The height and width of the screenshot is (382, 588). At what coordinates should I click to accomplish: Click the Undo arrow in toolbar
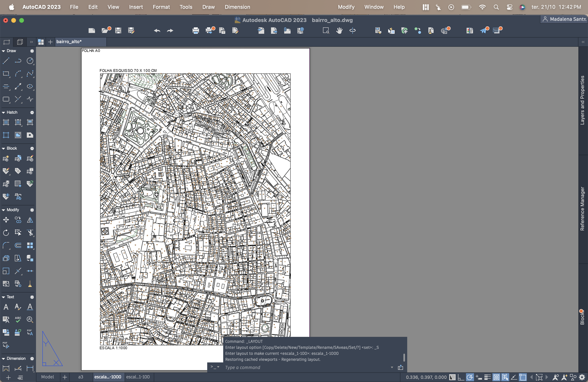tap(157, 31)
